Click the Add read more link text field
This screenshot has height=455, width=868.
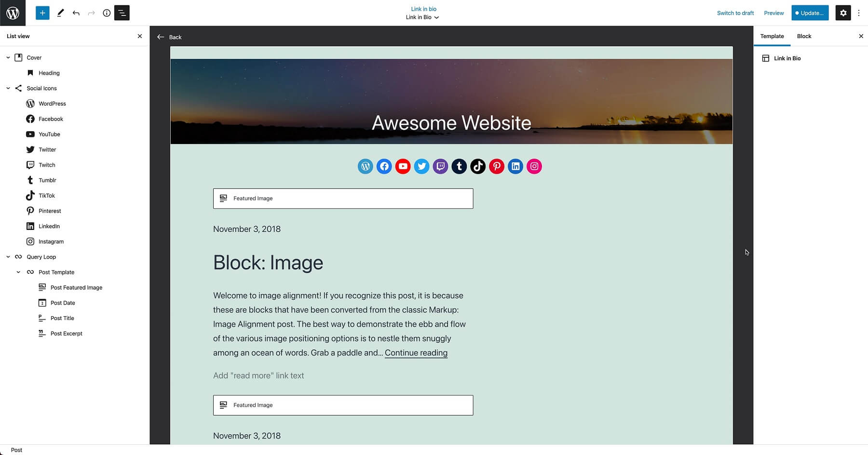tap(258, 375)
